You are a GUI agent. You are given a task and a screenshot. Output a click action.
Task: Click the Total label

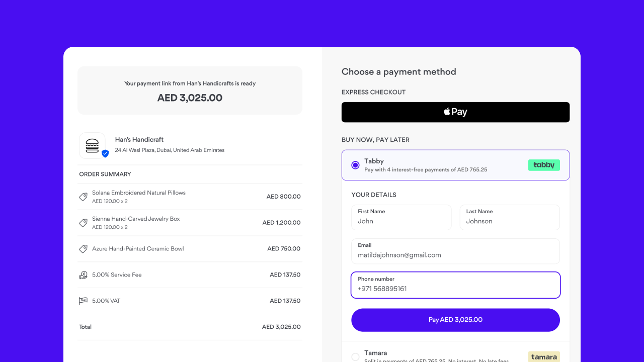[86, 327]
